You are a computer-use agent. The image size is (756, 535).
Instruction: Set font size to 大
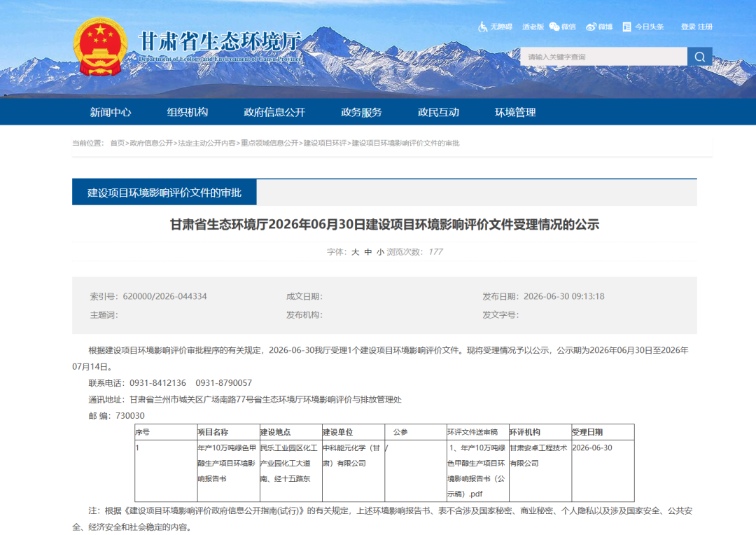tap(356, 252)
